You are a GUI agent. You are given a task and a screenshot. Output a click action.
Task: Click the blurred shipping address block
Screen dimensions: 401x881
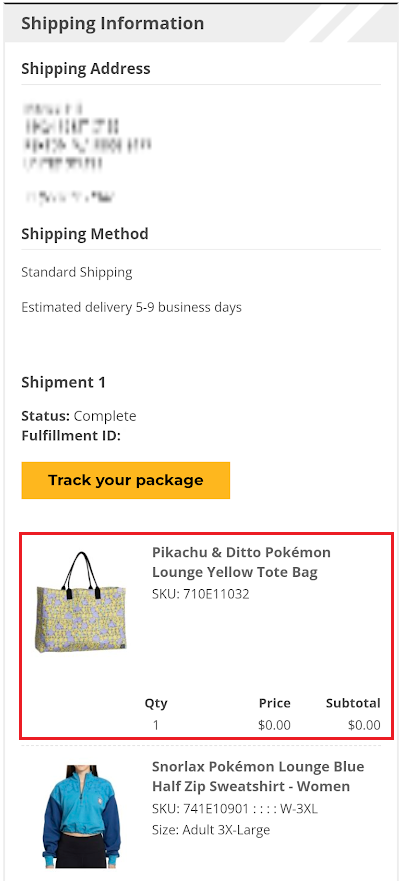[87, 152]
